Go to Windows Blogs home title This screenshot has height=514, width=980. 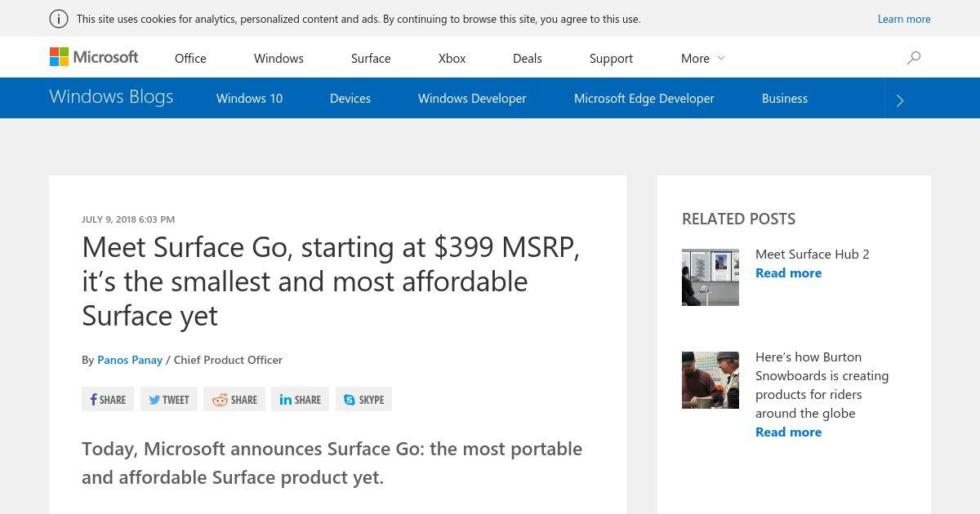111,96
